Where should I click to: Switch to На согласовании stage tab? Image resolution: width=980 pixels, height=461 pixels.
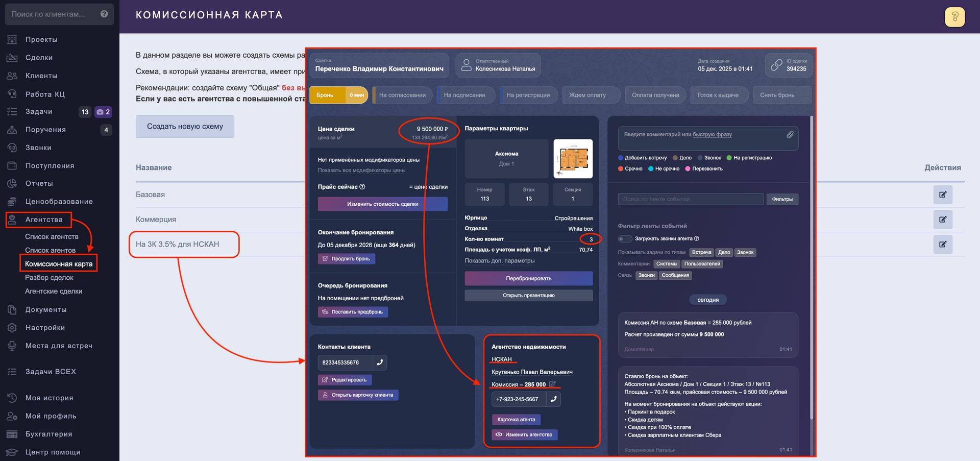[x=402, y=95]
